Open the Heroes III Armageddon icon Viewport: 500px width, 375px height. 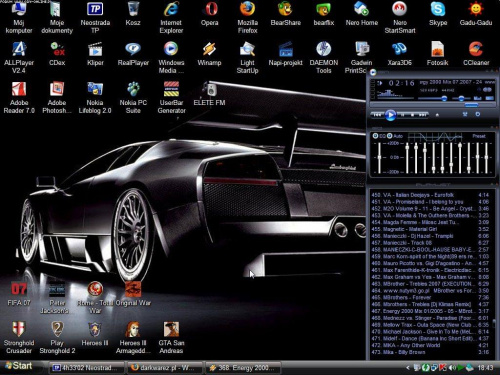click(x=133, y=338)
